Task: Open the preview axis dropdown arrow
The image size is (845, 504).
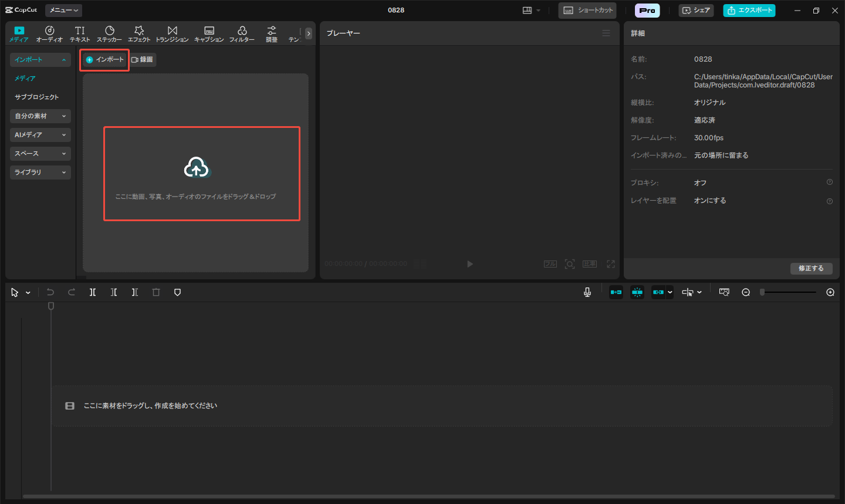Action: click(699, 292)
